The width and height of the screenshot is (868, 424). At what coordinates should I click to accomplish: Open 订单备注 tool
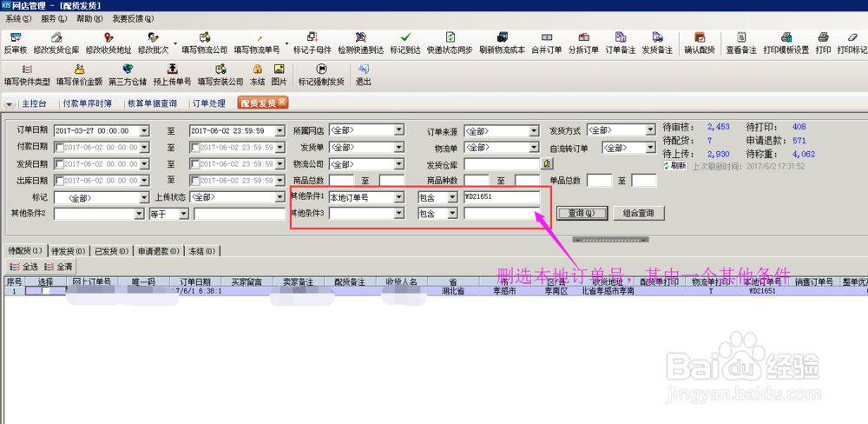point(621,37)
